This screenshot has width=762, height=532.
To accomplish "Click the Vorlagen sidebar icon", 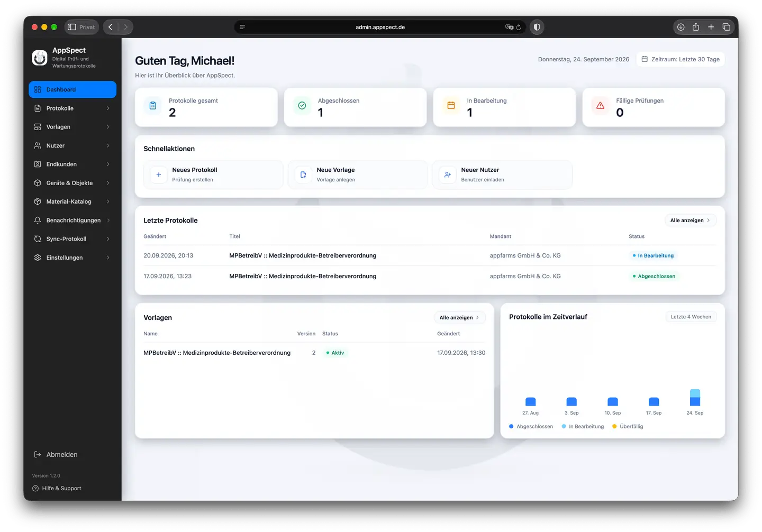I will coord(38,127).
